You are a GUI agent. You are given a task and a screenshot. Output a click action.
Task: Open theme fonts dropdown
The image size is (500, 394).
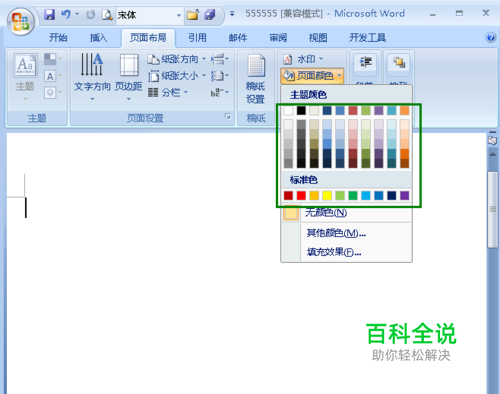click(x=53, y=76)
